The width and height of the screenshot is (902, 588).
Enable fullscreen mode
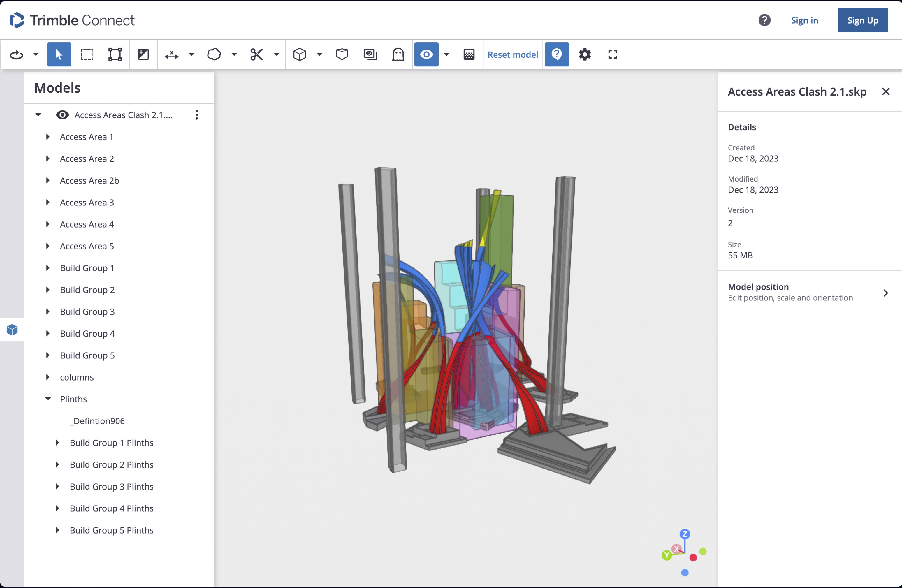612,54
